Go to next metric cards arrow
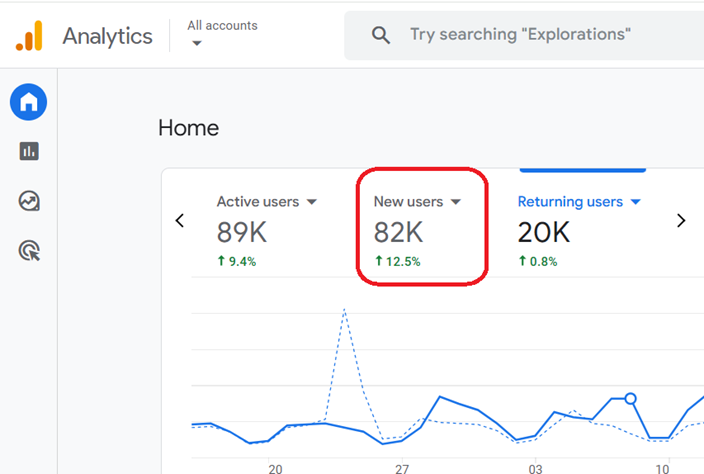Viewport: 704px width, 474px height. [681, 220]
